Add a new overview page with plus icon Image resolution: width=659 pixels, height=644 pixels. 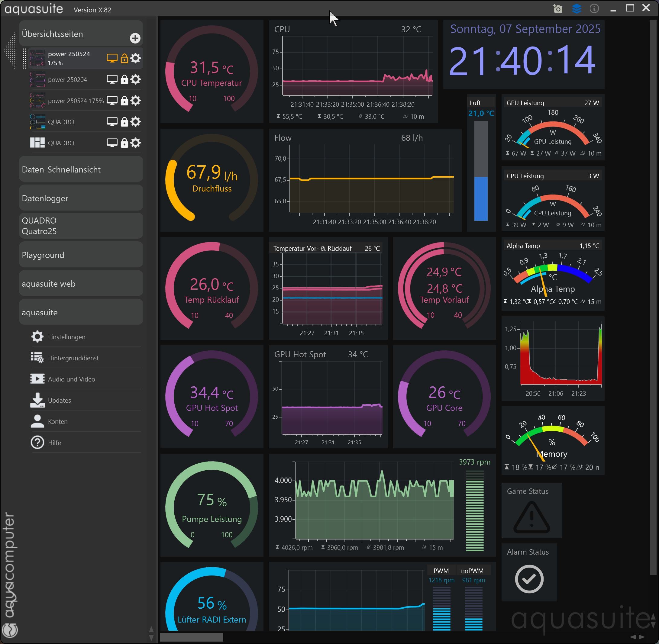click(x=135, y=38)
